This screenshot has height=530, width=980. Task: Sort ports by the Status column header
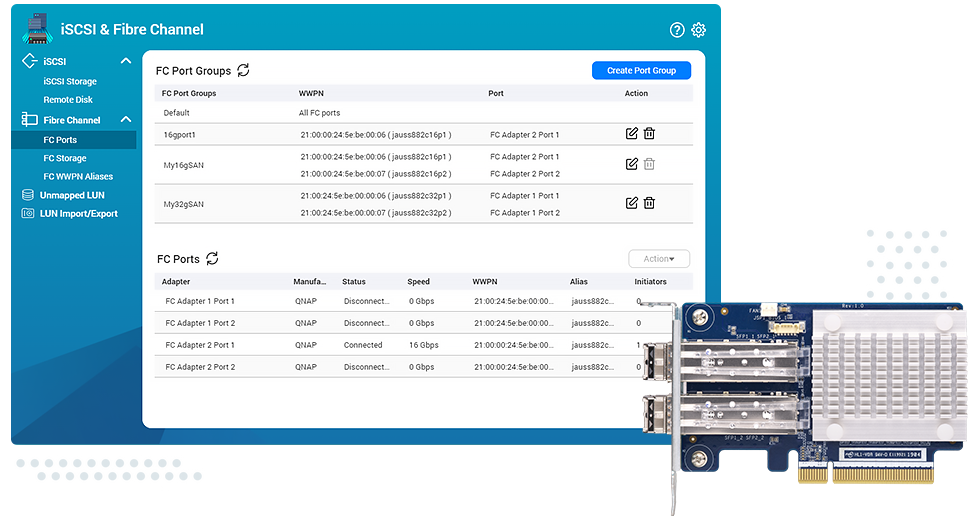click(x=354, y=282)
